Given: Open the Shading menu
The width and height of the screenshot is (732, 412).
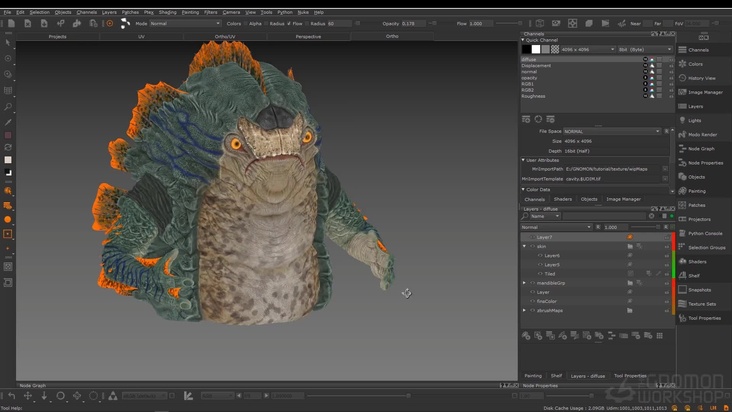Looking at the screenshot, I should click(x=168, y=12).
